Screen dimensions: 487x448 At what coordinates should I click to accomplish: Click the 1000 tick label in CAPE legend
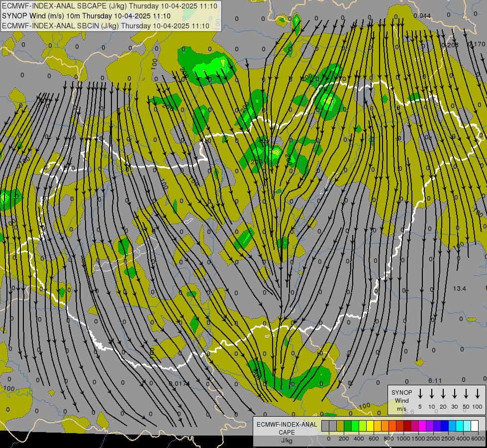(x=403, y=439)
